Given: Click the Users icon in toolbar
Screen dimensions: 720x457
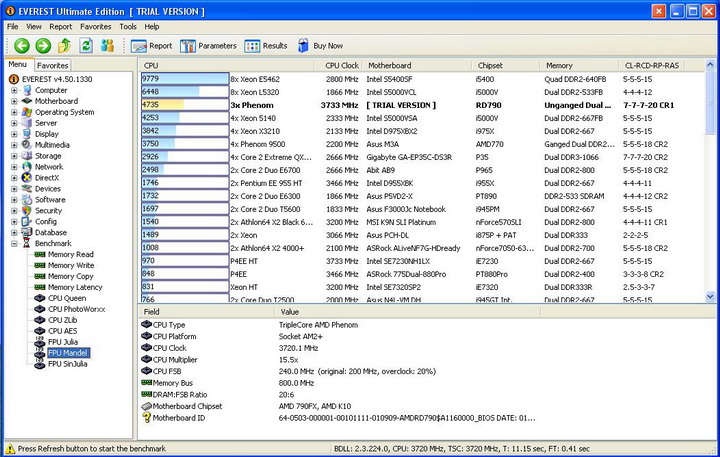Looking at the screenshot, I should pyautogui.click(x=107, y=45).
